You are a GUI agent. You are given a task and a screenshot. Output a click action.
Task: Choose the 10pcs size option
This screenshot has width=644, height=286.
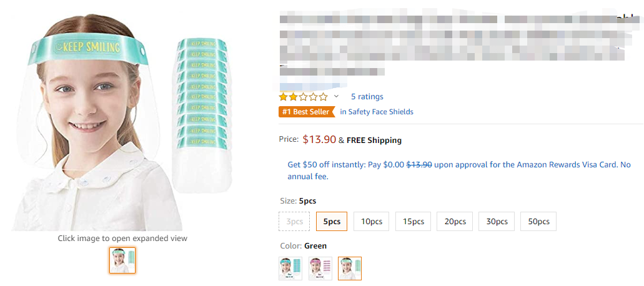(x=372, y=222)
